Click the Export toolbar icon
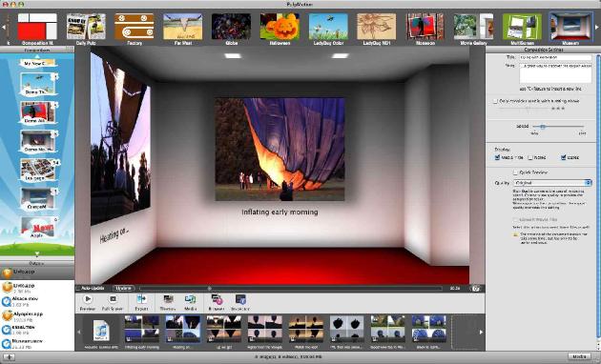The height and width of the screenshot is (364, 601). pos(141,299)
